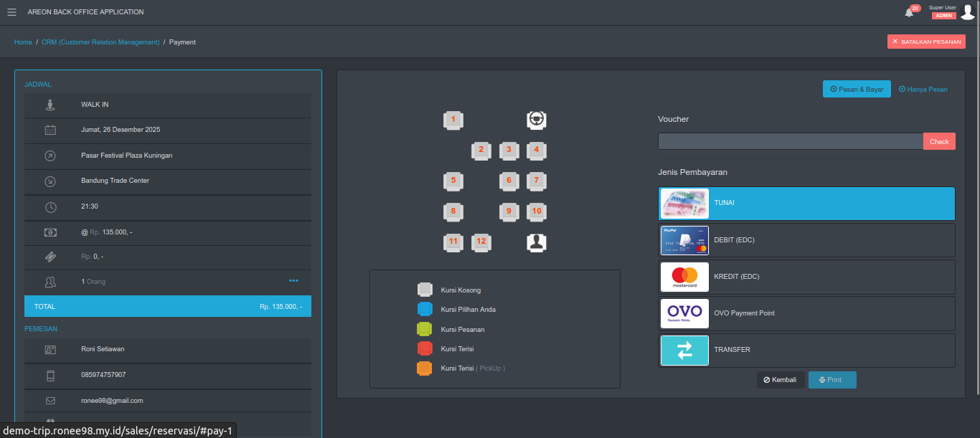Click the voucher ticket icon in Jadwal panel
This screenshot has width=980, height=438.
(49, 256)
